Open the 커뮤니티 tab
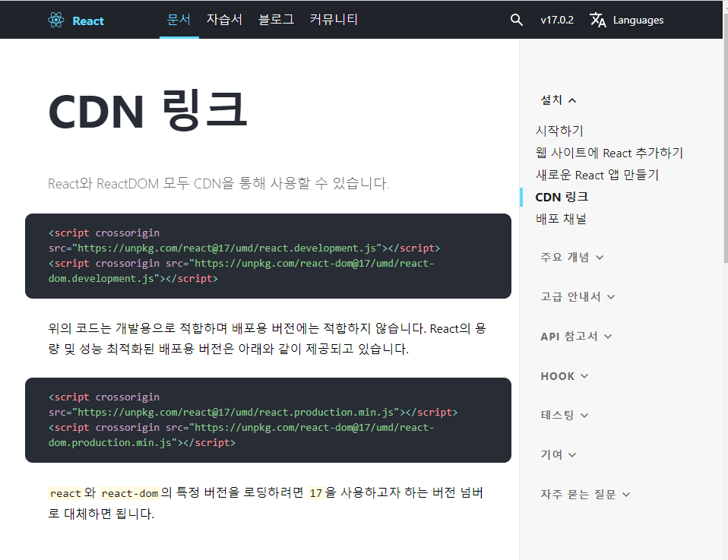Image resolution: width=728 pixels, height=560 pixels. 334,20
